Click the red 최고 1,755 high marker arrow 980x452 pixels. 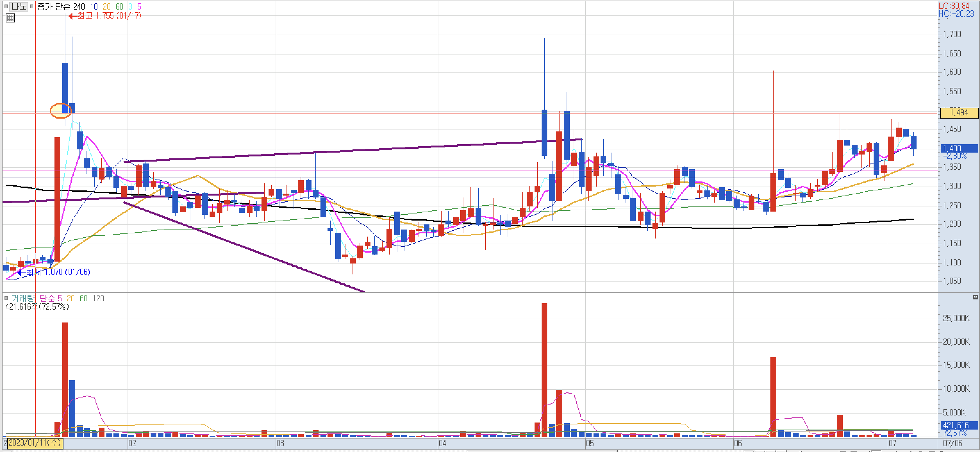point(72,16)
